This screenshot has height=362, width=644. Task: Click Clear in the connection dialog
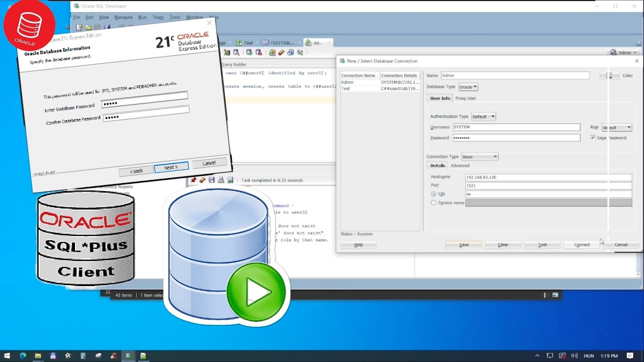click(503, 245)
